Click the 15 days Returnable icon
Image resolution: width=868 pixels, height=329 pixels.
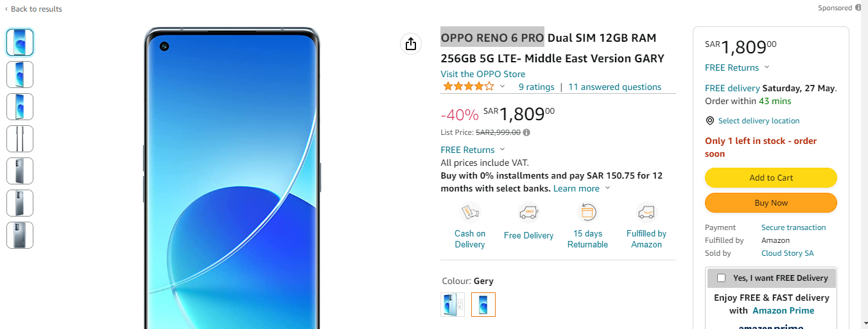coord(587,212)
